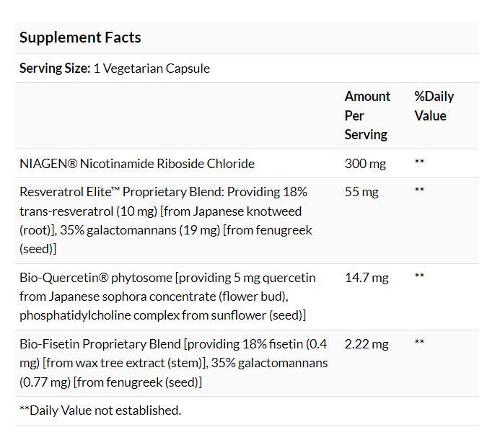Screen dimensions: 500x448
Task: Click the asterisks in the NIAGEN row
Action: click(x=419, y=163)
